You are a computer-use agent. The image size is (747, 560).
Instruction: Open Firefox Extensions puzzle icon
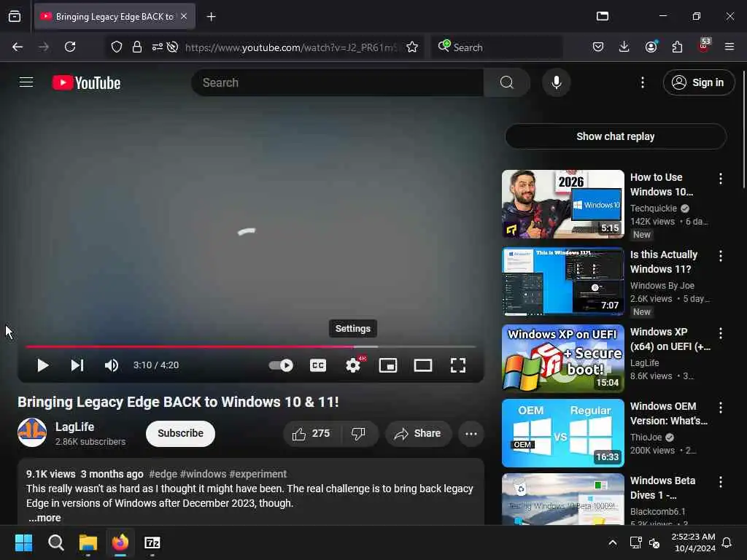(677, 47)
